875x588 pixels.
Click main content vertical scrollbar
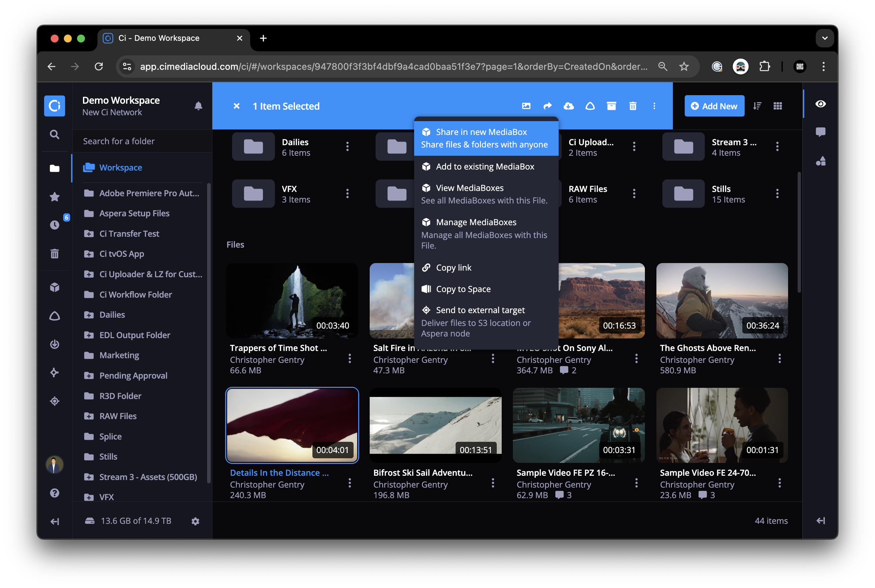[x=799, y=232]
